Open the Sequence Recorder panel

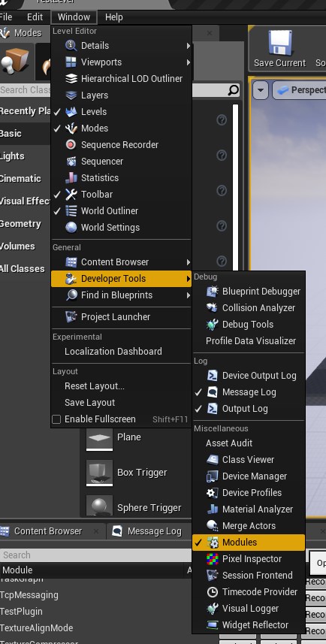(x=121, y=144)
